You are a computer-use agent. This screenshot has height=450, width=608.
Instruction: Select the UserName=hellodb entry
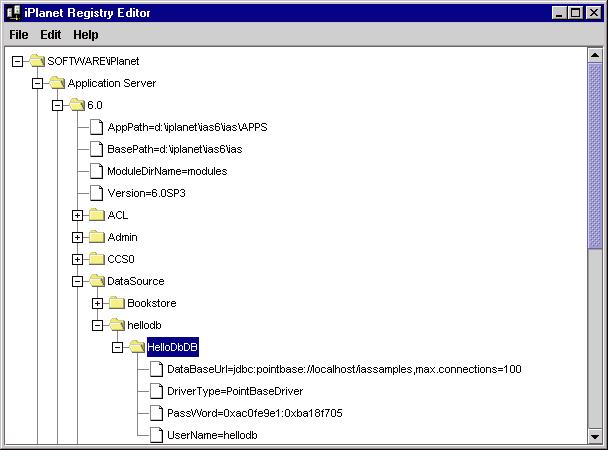212,435
